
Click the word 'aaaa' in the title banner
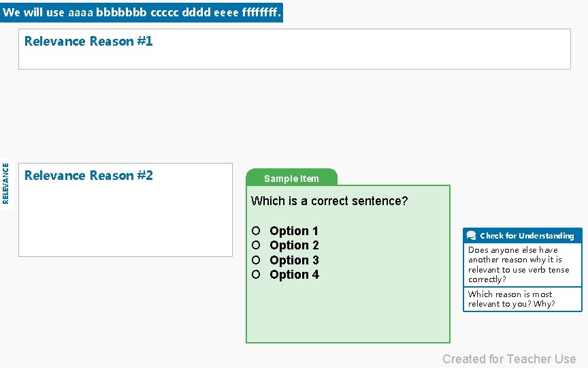pos(80,12)
